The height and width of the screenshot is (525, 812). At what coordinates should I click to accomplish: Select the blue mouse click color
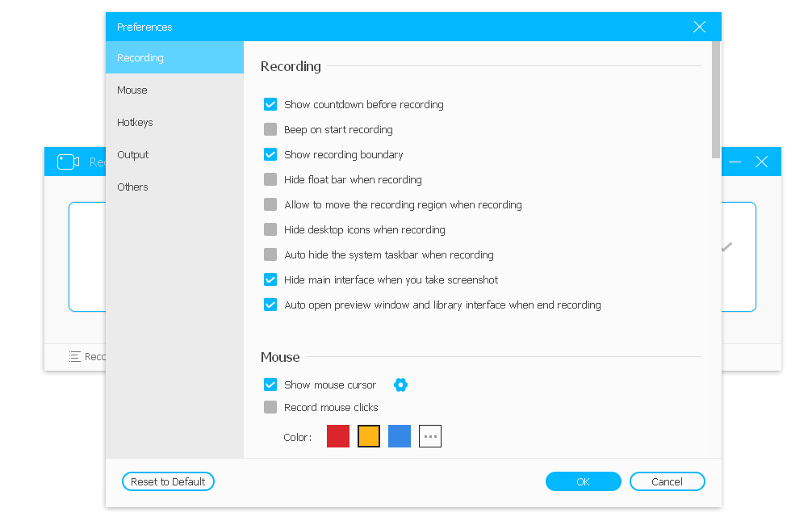click(x=400, y=436)
